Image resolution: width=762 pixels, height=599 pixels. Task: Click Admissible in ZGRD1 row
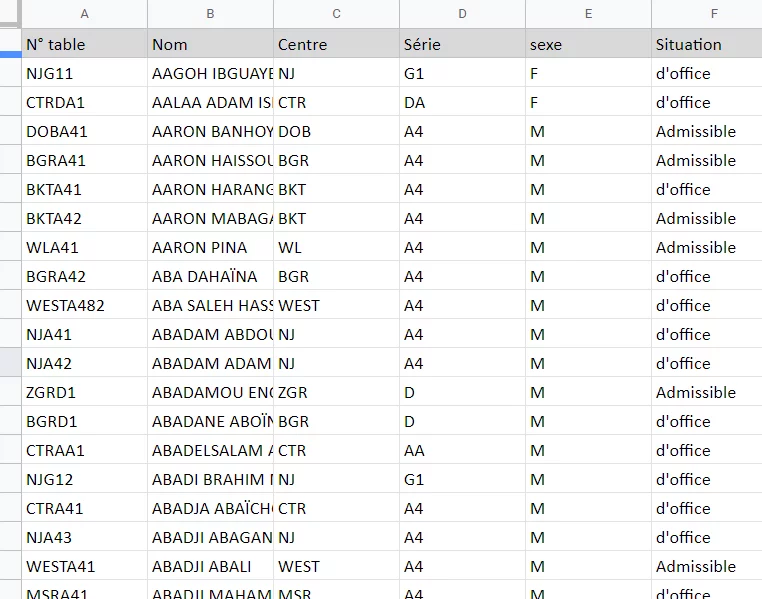click(707, 392)
